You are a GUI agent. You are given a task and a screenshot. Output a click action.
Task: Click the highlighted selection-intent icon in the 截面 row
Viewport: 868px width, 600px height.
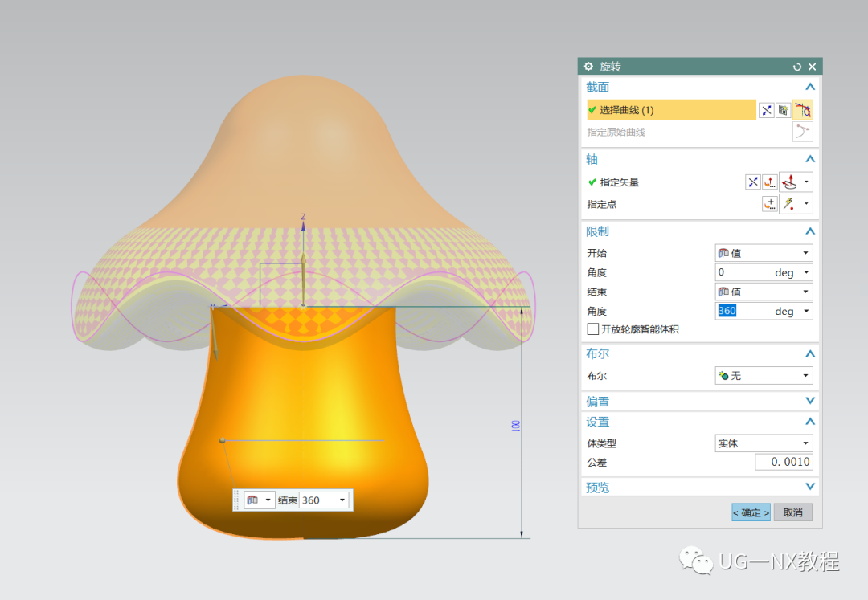click(803, 110)
